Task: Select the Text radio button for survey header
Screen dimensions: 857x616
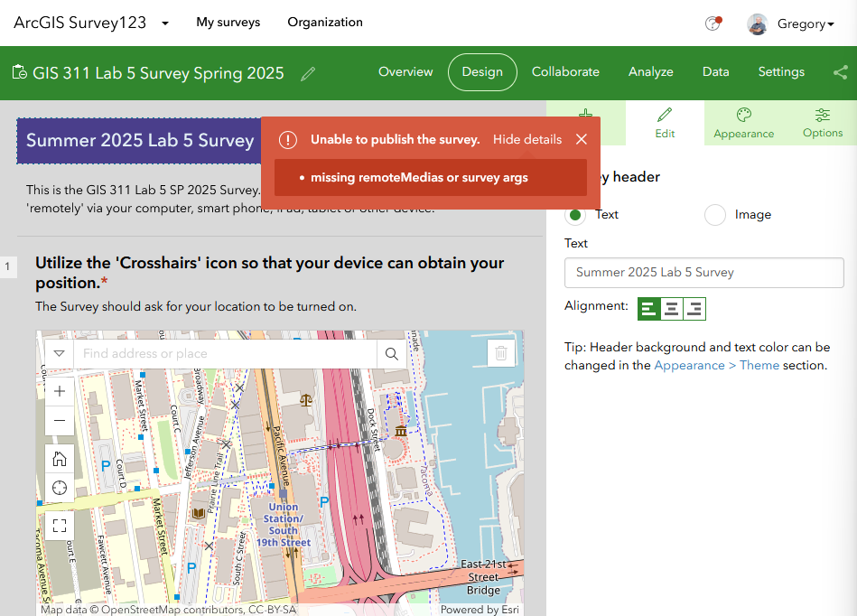Action: 576,215
